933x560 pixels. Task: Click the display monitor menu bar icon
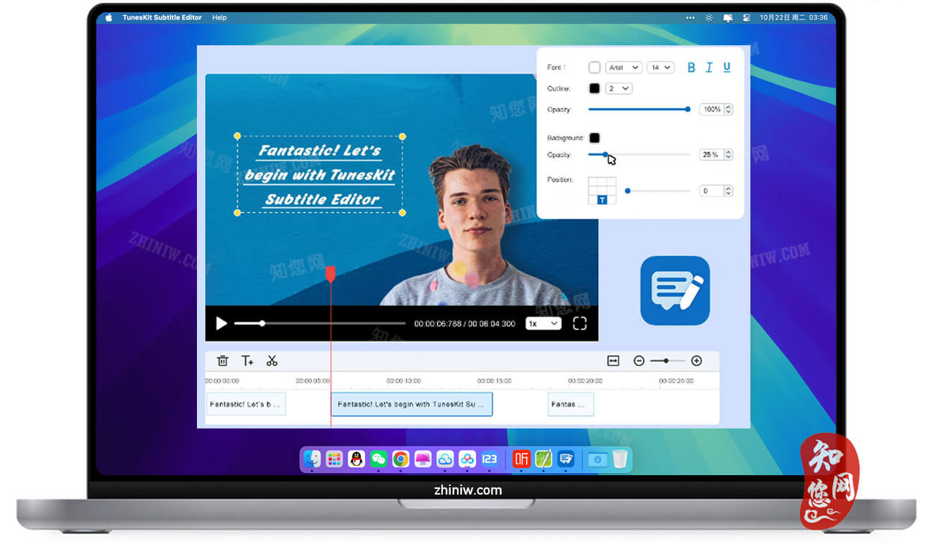(728, 17)
